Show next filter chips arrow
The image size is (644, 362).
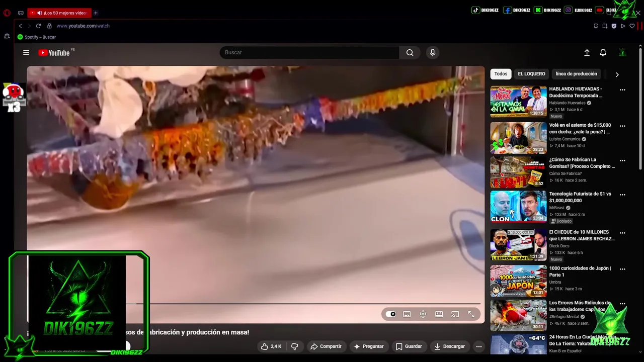(617, 74)
